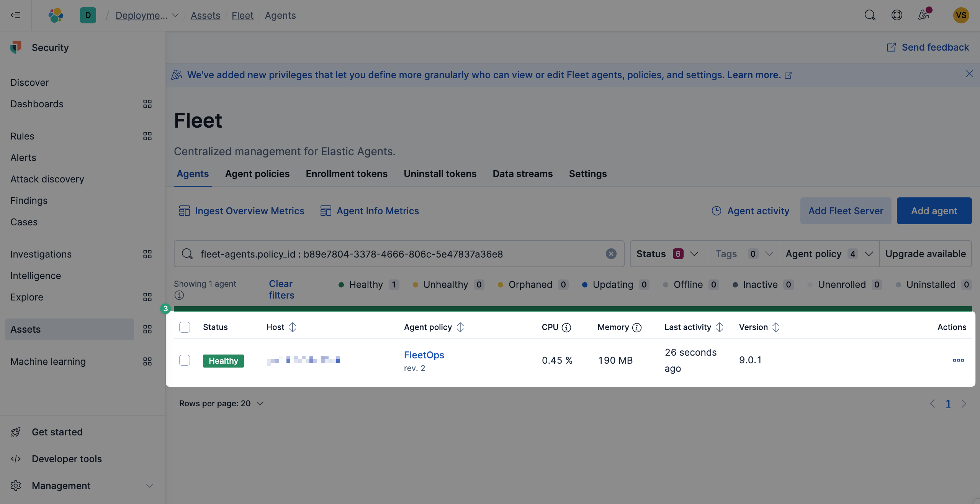Show CPU column info tooltip icon
This screenshot has height=504, width=980.
coord(566,327)
